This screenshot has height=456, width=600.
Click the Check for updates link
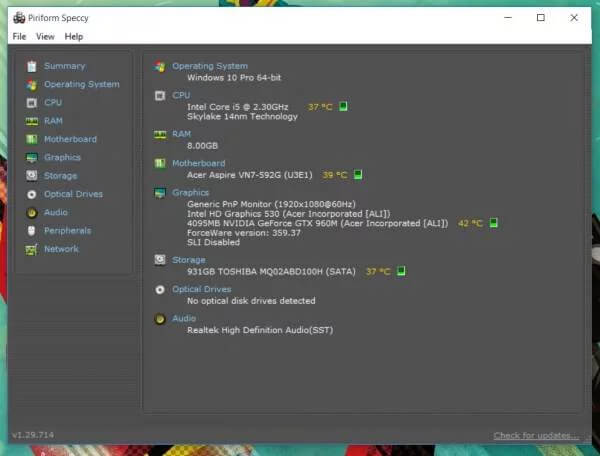click(x=536, y=435)
